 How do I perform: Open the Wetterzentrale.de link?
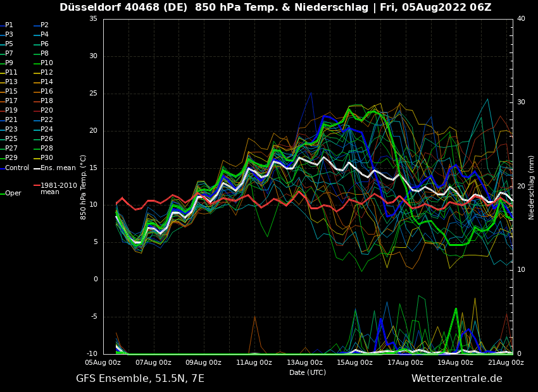click(456, 379)
